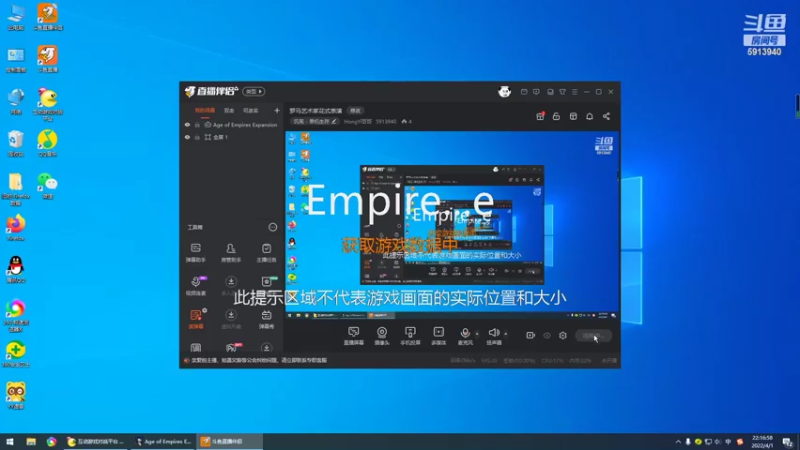
Task: Open the orange highlighted toolbox tool
Action: (196, 318)
